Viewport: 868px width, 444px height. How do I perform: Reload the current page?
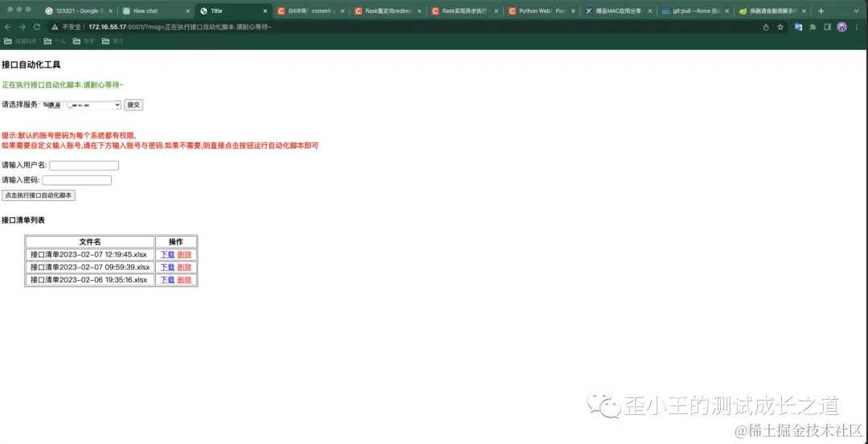coord(37,27)
